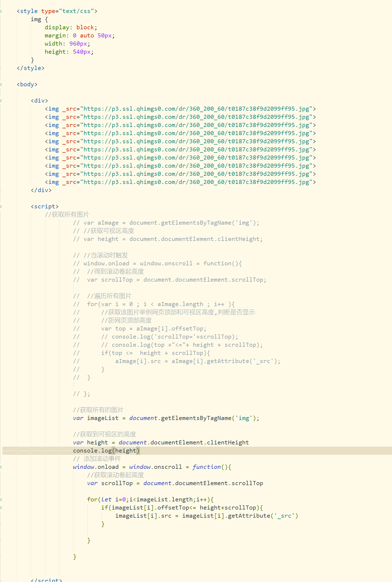Click the comment '// //当滚动时触发'
The height and width of the screenshot is (582, 392).
coord(101,255)
